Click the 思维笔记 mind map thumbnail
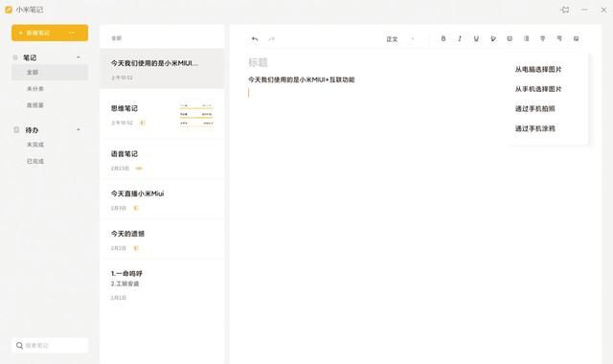This screenshot has width=613, height=364. pos(196,115)
